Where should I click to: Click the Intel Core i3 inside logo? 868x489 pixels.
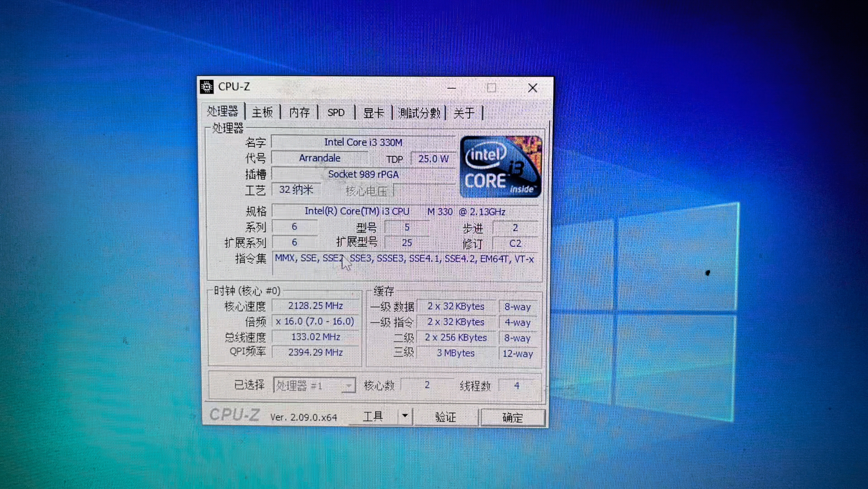point(501,167)
